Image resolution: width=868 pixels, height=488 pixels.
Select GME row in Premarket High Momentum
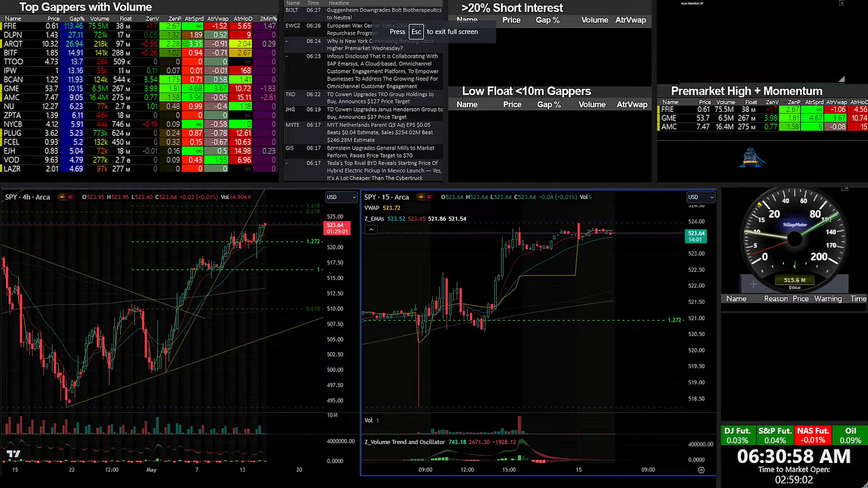click(762, 118)
